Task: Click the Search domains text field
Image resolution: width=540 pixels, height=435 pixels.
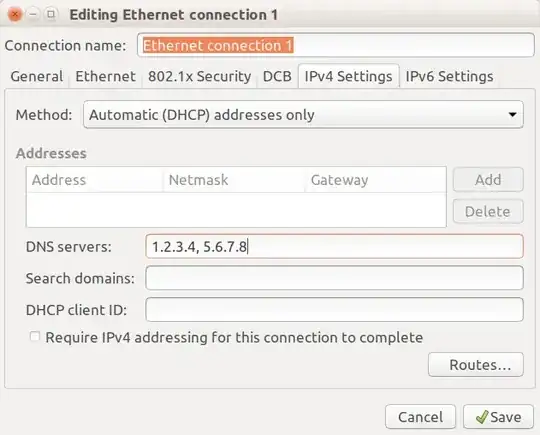Action: 334,278
